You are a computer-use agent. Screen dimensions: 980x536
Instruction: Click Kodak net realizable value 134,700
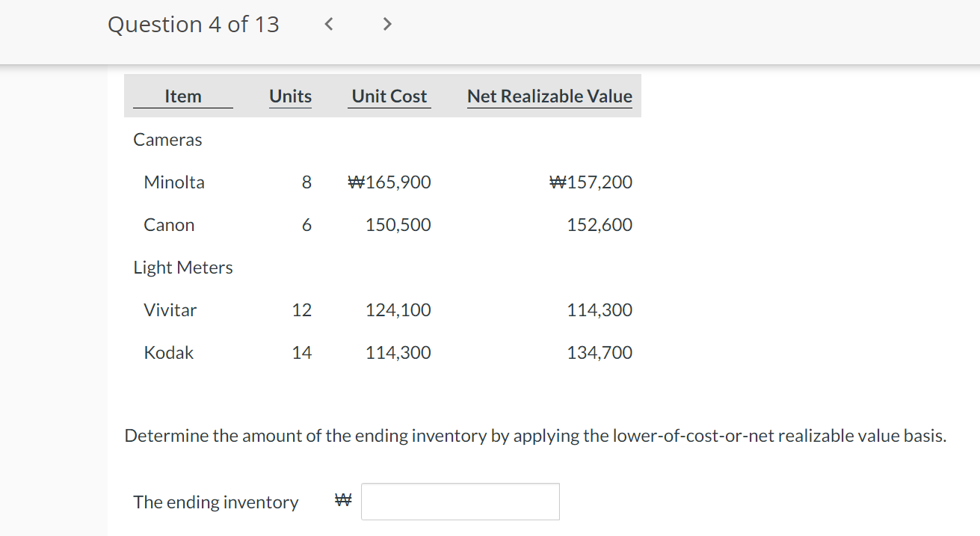pos(600,353)
